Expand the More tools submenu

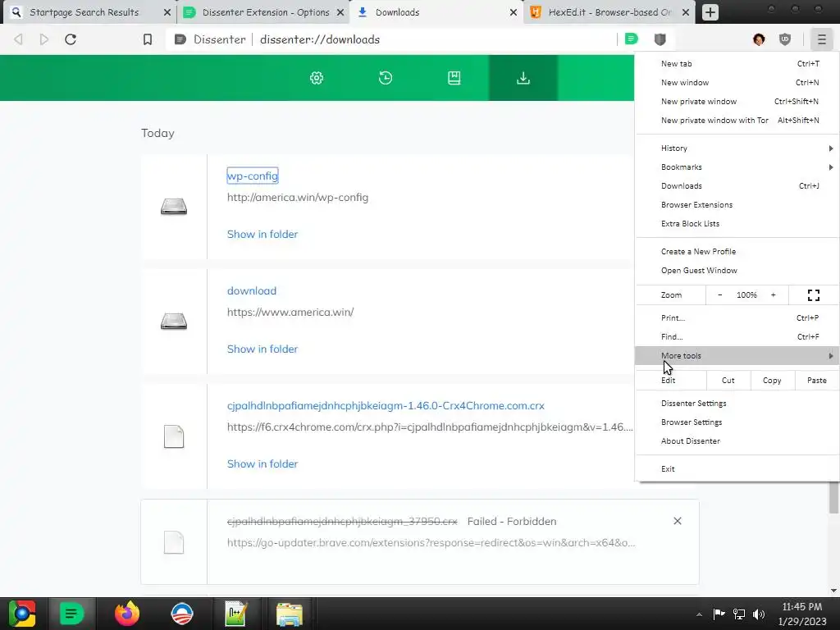[x=737, y=356]
